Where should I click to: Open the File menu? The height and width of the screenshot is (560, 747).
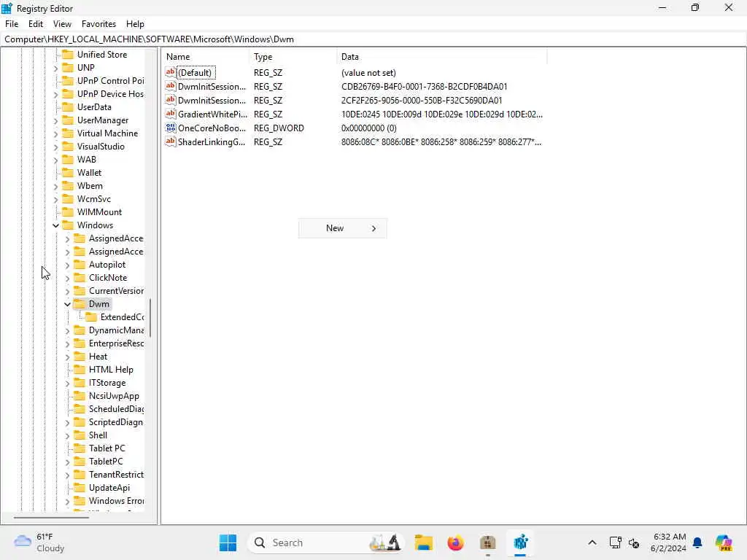tap(12, 24)
